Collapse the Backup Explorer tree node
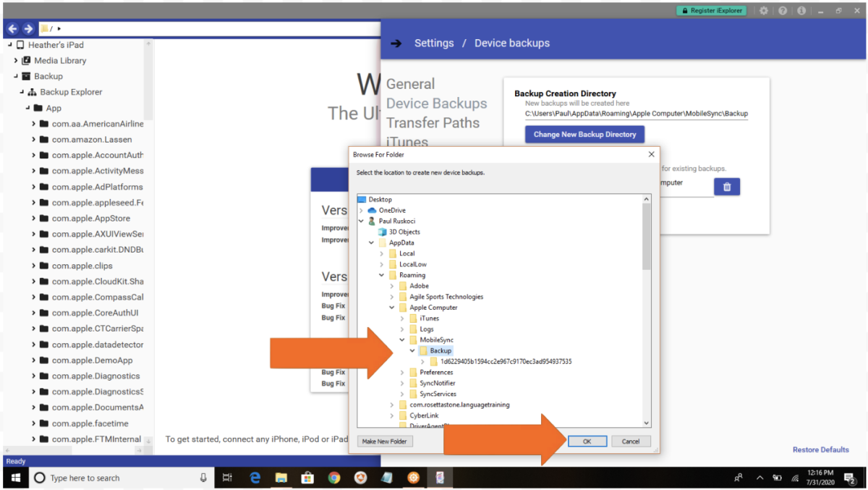The width and height of the screenshot is (868, 490). [22, 92]
